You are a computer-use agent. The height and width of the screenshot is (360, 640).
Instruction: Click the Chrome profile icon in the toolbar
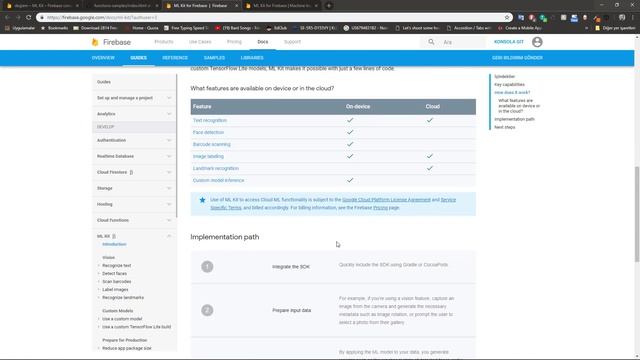pyautogui.click(x=622, y=18)
